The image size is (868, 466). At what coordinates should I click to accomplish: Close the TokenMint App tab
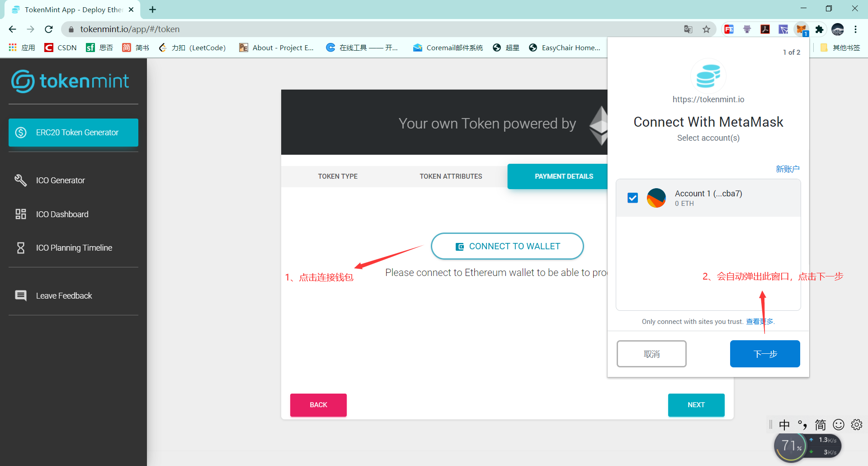(x=131, y=10)
